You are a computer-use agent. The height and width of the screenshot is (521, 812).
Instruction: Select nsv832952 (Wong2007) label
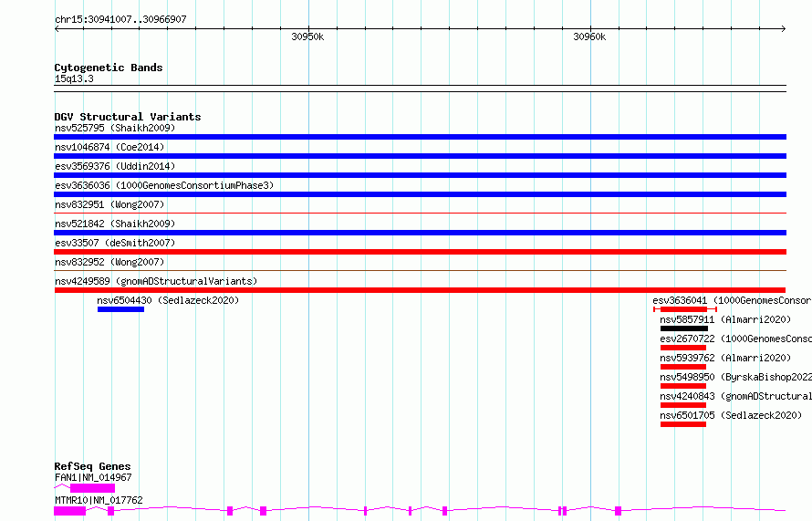coord(109,262)
